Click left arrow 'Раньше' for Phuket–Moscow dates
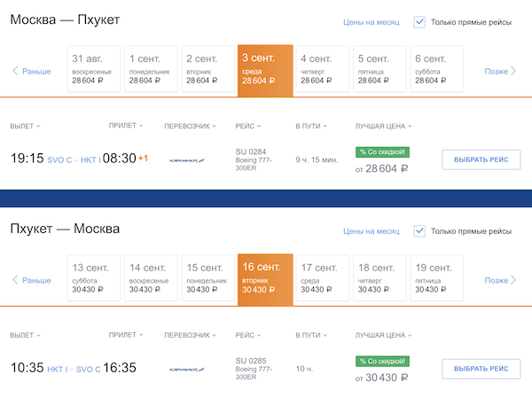532x397 pixels. (32, 280)
